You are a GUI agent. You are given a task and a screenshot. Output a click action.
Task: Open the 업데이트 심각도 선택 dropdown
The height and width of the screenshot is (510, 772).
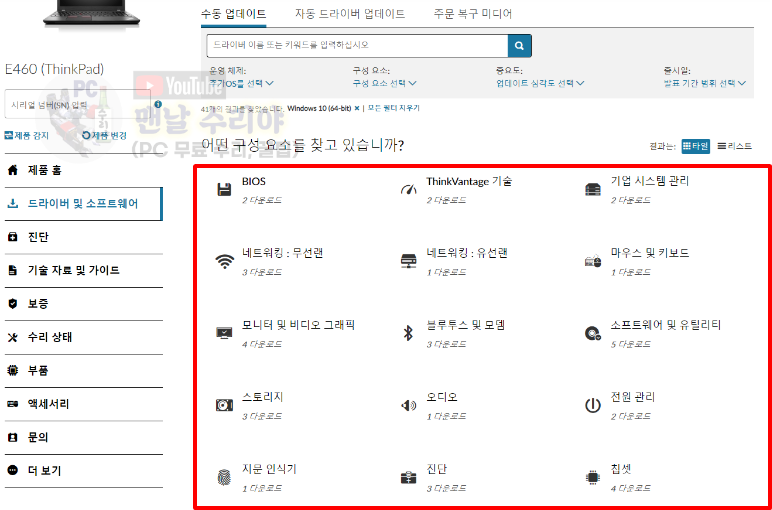[540, 83]
